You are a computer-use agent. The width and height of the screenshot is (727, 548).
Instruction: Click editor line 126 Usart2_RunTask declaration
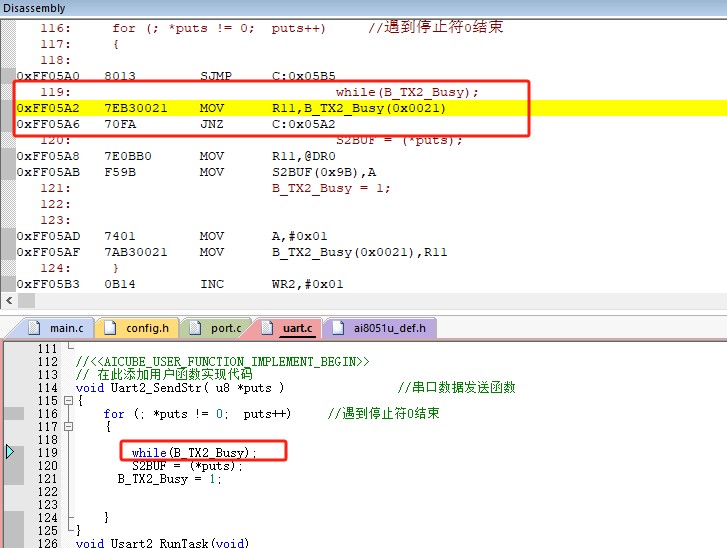[x=162, y=542]
